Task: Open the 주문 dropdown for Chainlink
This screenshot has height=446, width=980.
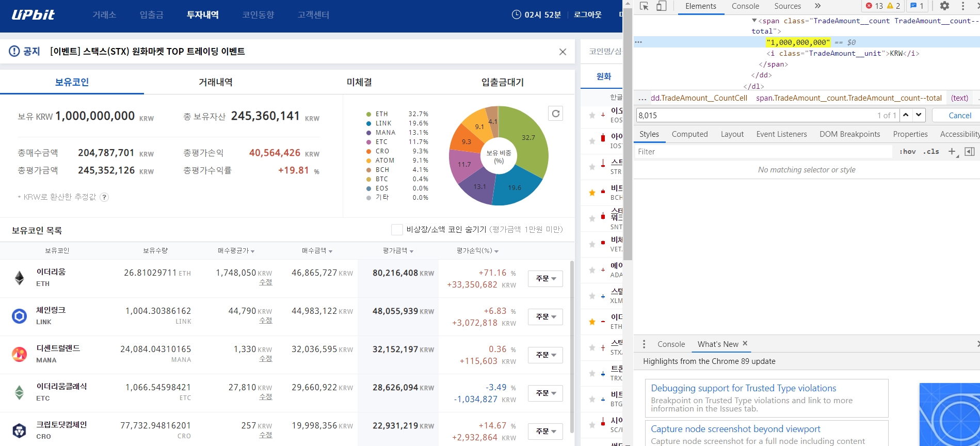Action: (x=545, y=317)
